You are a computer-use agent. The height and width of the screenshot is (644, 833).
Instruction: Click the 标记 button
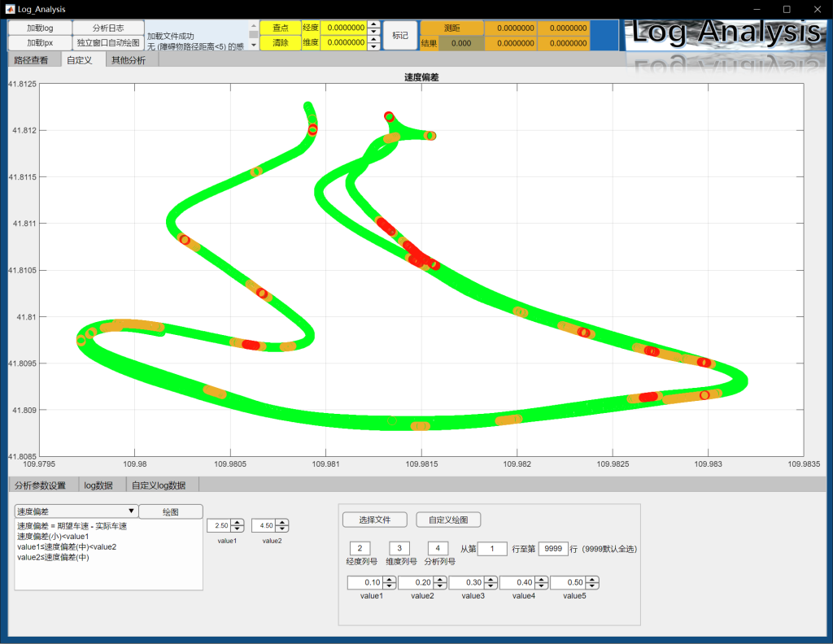[x=400, y=36]
